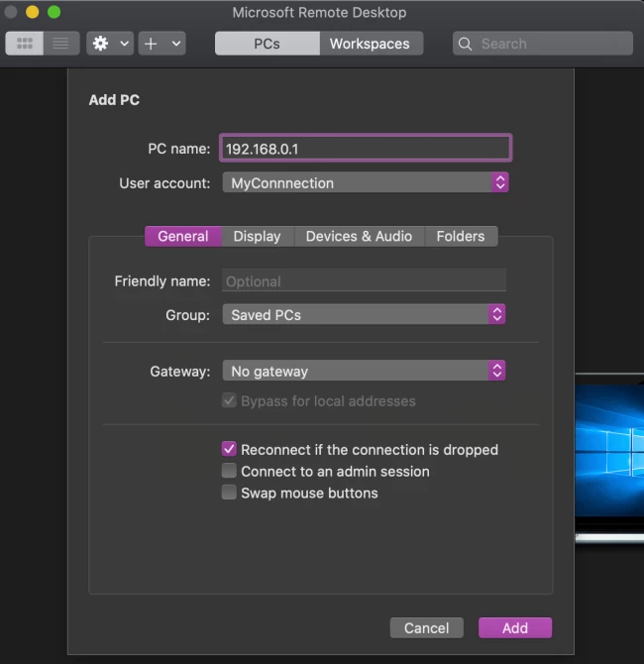The width and height of the screenshot is (644, 664).
Task: Uncheck Reconnect if the connection is dropped
Action: (x=229, y=449)
